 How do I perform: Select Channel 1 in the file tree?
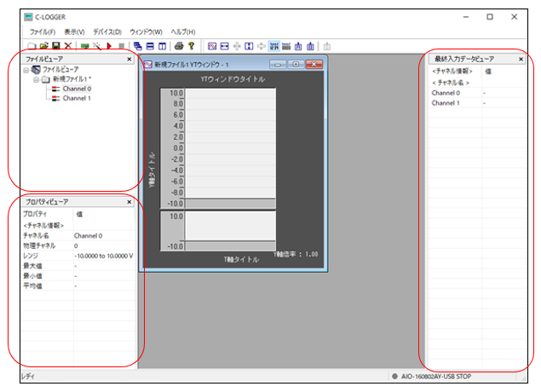point(77,98)
